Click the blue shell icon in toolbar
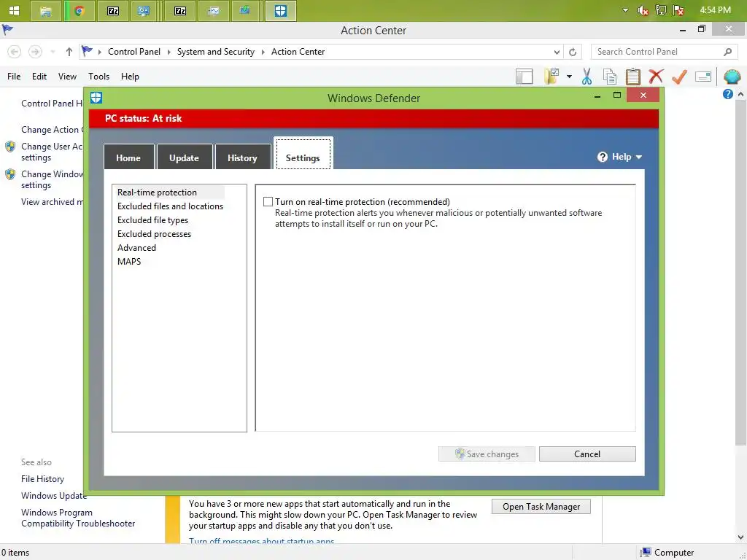The width and height of the screenshot is (747, 560). [732, 76]
